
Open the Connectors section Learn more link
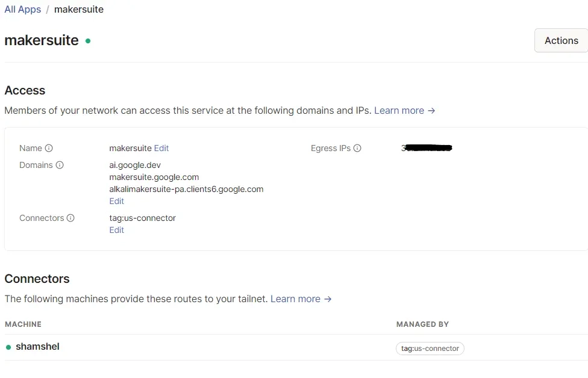[x=296, y=299]
